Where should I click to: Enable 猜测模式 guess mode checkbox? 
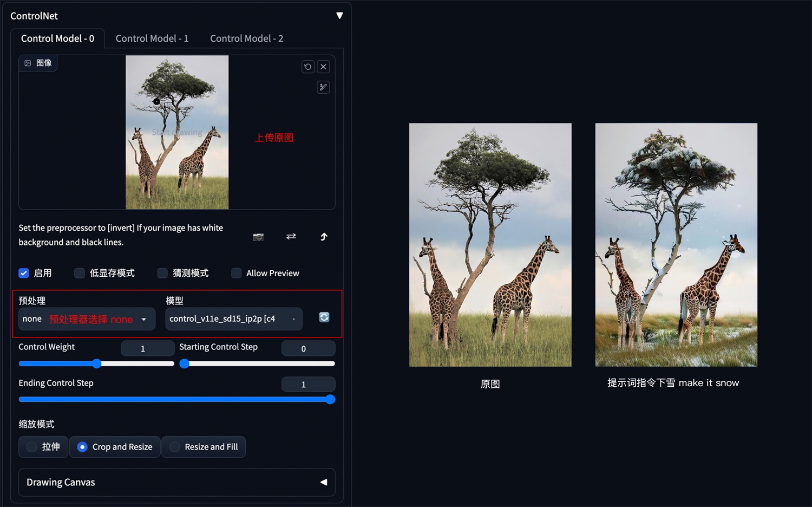click(162, 273)
